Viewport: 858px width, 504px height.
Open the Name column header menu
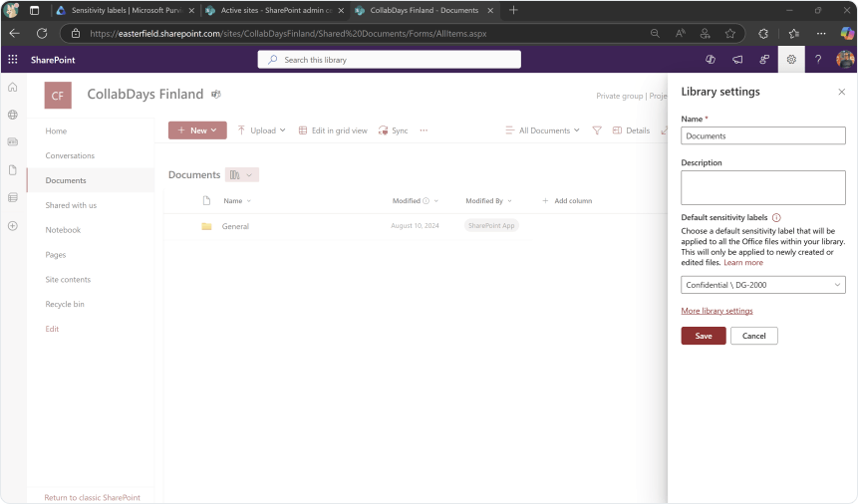click(237, 201)
